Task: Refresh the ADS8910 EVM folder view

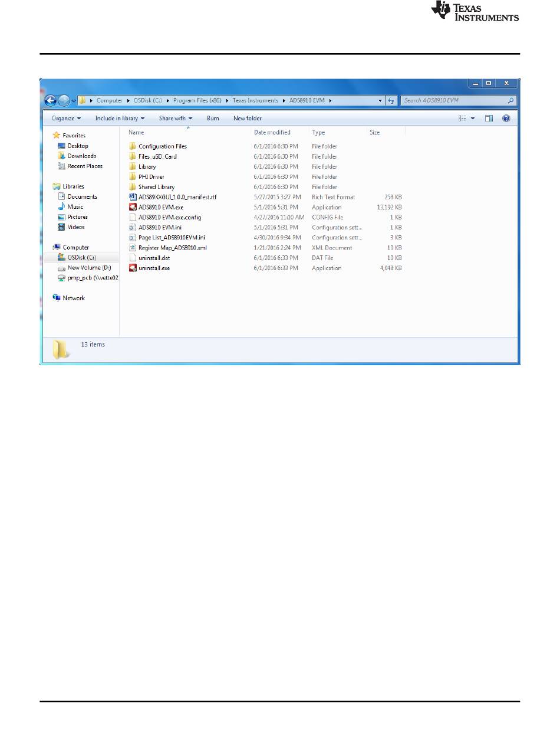Action: pos(391,101)
